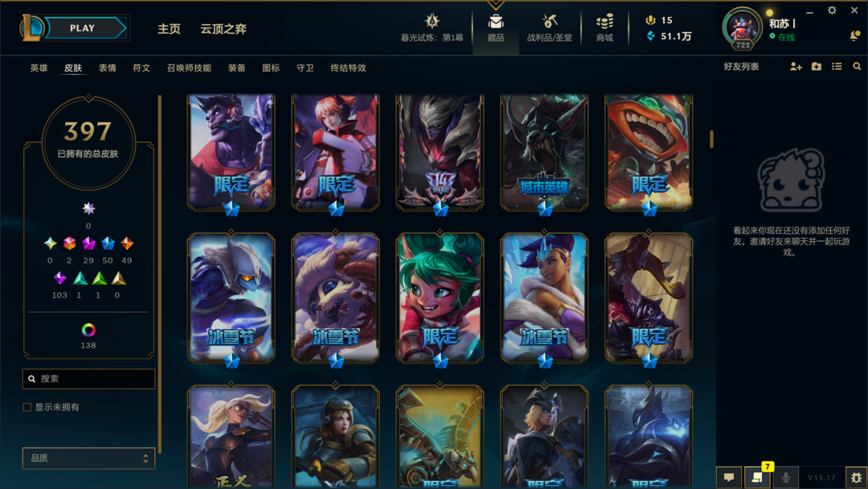This screenshot has height=489, width=868.
Task: Click the new friend folder icon
Action: pyautogui.click(x=817, y=67)
